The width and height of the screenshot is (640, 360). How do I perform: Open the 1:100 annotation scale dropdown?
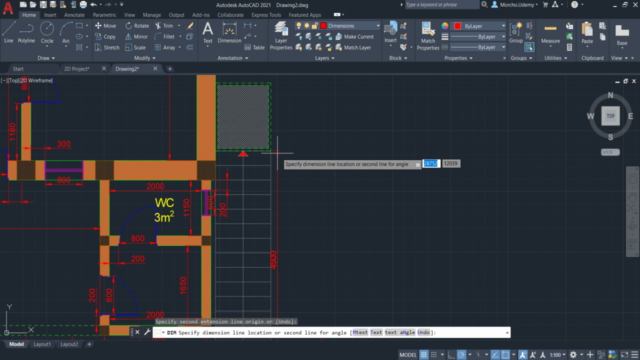pyautogui.click(x=558, y=354)
